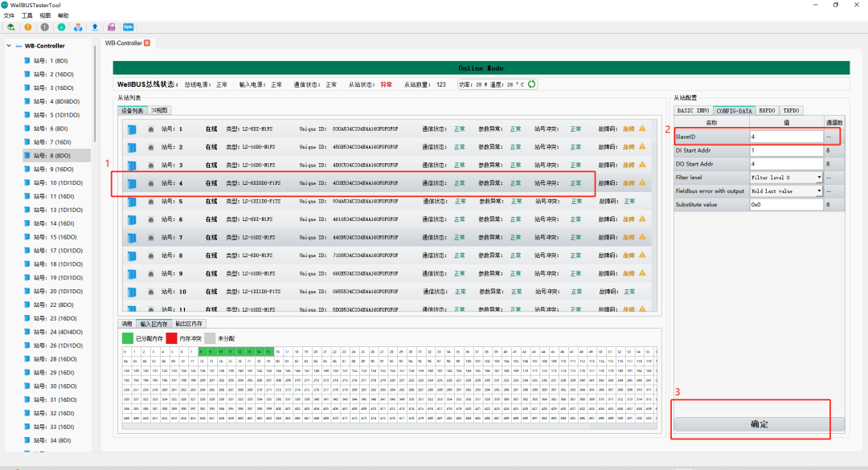This screenshot has height=470, width=868.
Task: Select tree item 站号: 4 (8DI8DO)
Action: point(56,102)
